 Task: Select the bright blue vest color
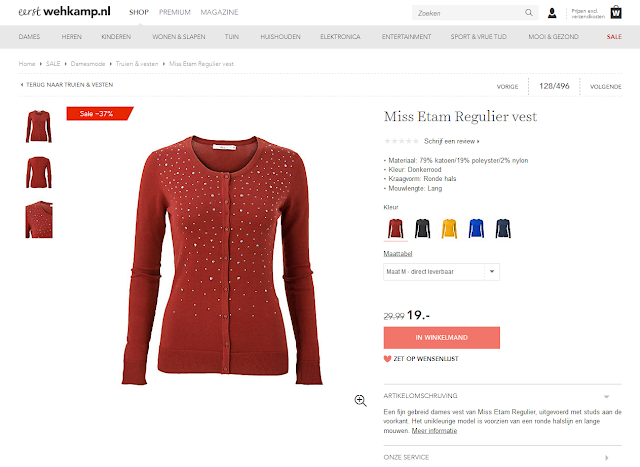(x=476, y=229)
